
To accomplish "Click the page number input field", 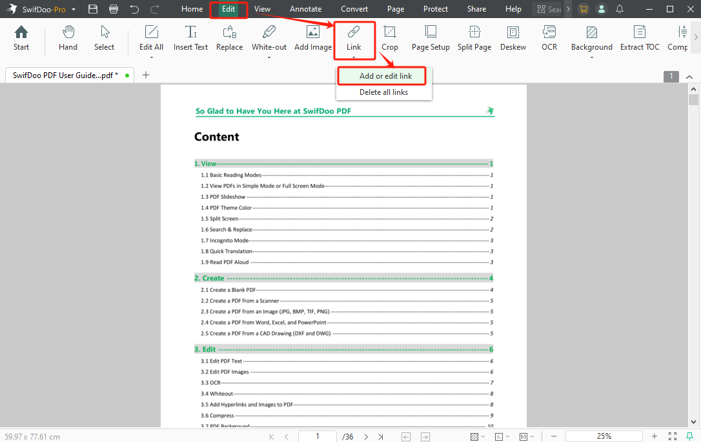I will (317, 437).
